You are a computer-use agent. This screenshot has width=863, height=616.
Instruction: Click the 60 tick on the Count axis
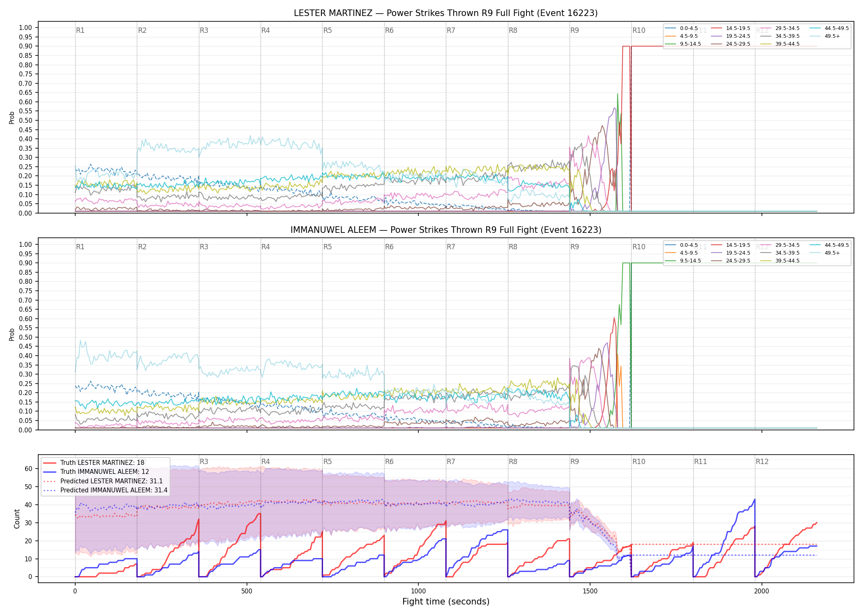tap(28, 469)
